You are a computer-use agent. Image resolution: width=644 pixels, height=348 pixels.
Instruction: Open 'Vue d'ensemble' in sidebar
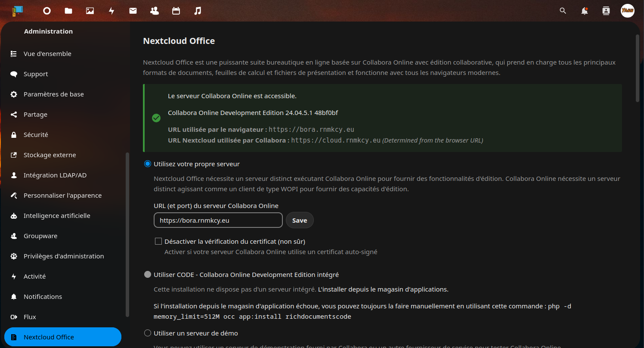[x=47, y=54]
